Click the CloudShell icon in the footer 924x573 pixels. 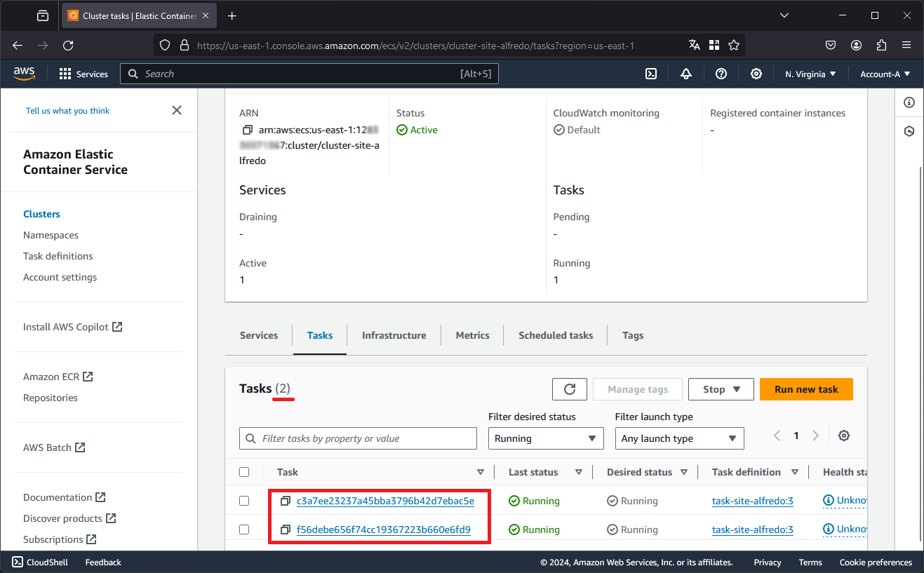click(17, 562)
